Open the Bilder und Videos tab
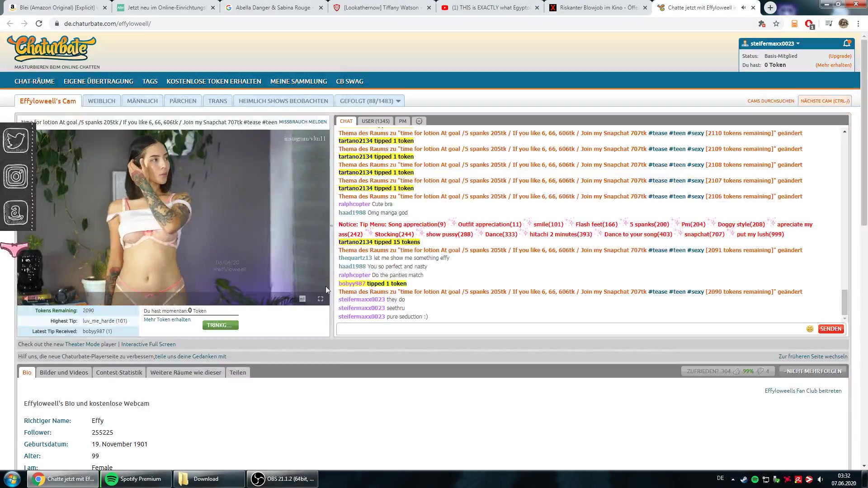 [64, 372]
